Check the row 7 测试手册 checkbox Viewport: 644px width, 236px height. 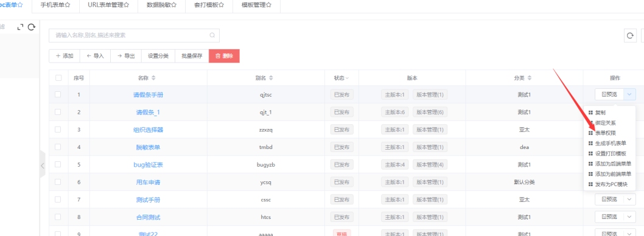click(x=58, y=200)
